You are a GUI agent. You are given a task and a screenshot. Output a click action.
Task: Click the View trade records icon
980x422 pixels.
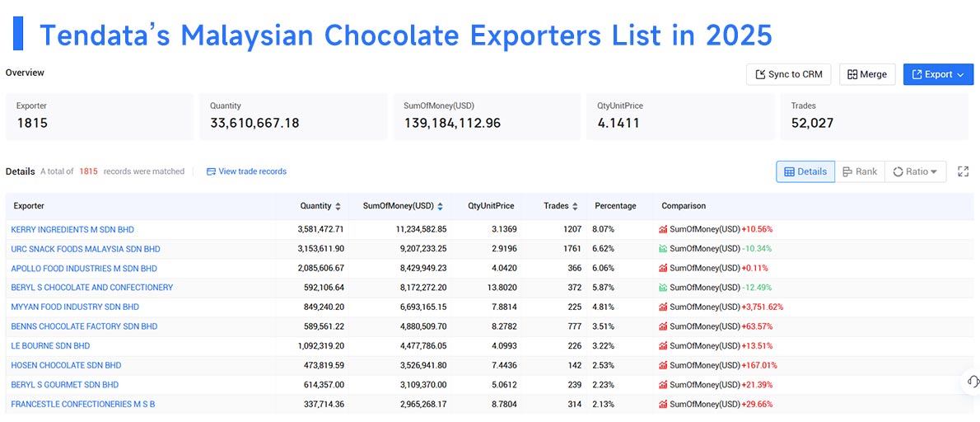pyautogui.click(x=211, y=171)
